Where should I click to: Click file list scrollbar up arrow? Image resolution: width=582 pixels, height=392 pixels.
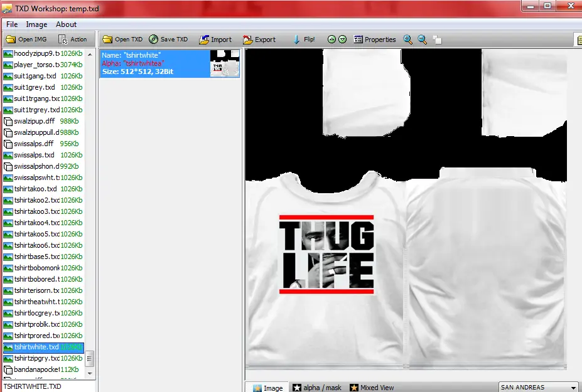90,54
